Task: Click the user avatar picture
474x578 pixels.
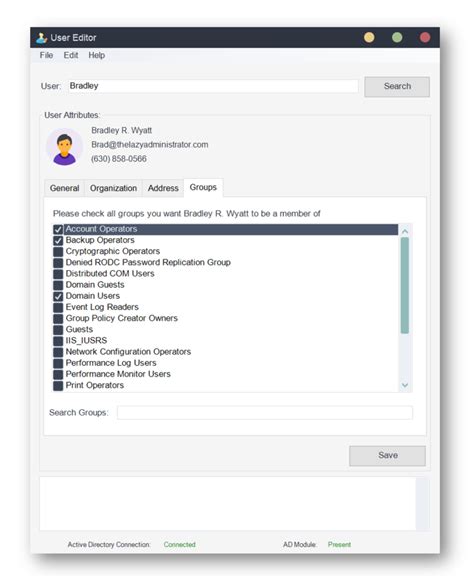Action: [65, 147]
